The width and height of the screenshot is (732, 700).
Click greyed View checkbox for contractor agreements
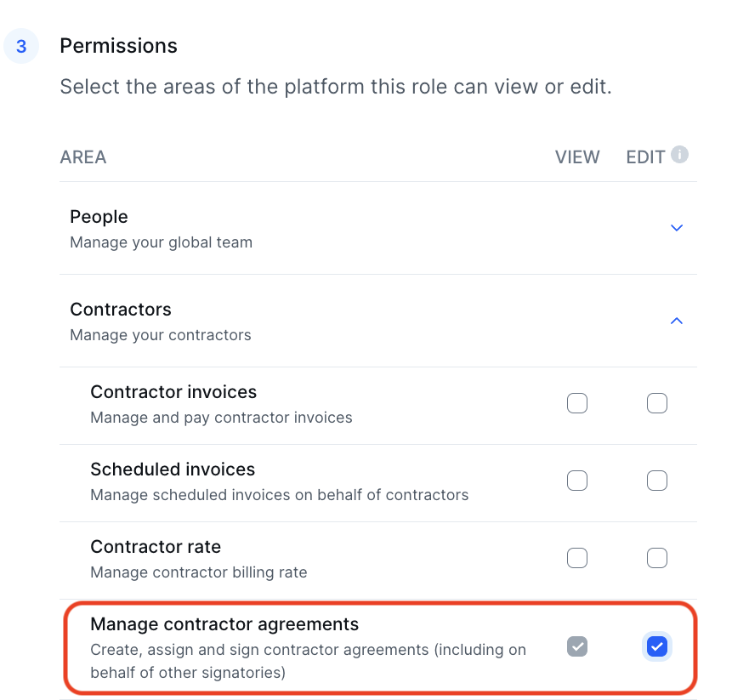[577, 646]
